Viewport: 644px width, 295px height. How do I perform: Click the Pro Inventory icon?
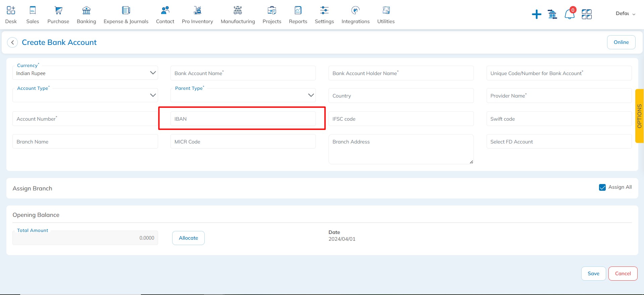click(x=197, y=11)
